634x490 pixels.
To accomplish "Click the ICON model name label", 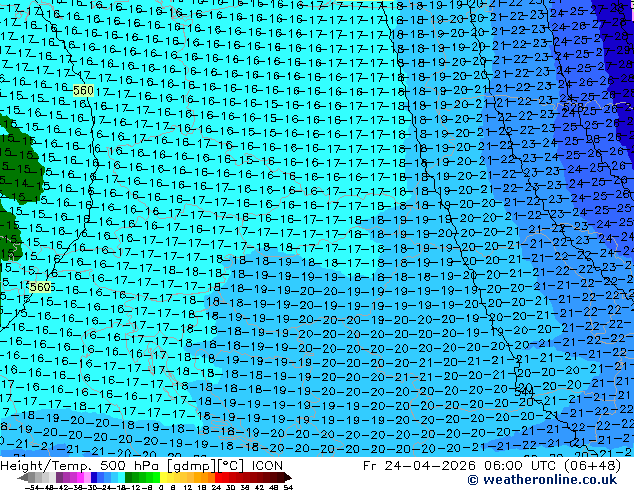I will click(267, 466).
